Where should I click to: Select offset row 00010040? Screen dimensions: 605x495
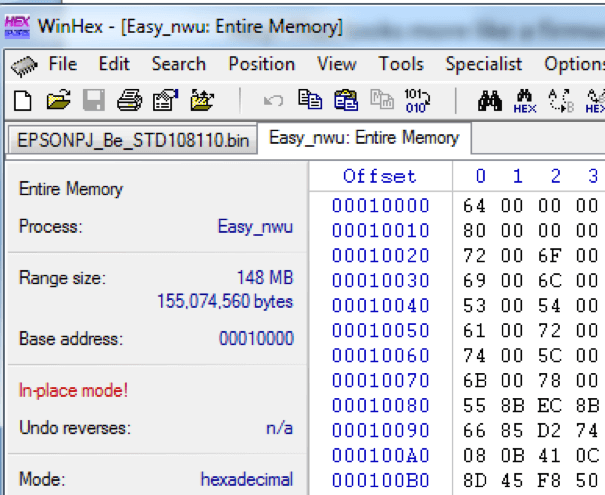tap(380, 305)
